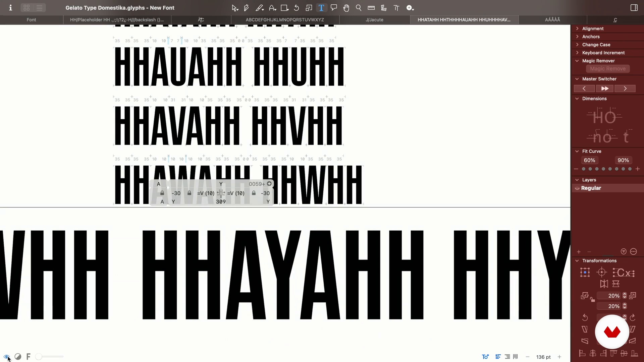Screen dimensions: 644x362
Task: Click the Magic Remove button
Action: tap(608, 69)
